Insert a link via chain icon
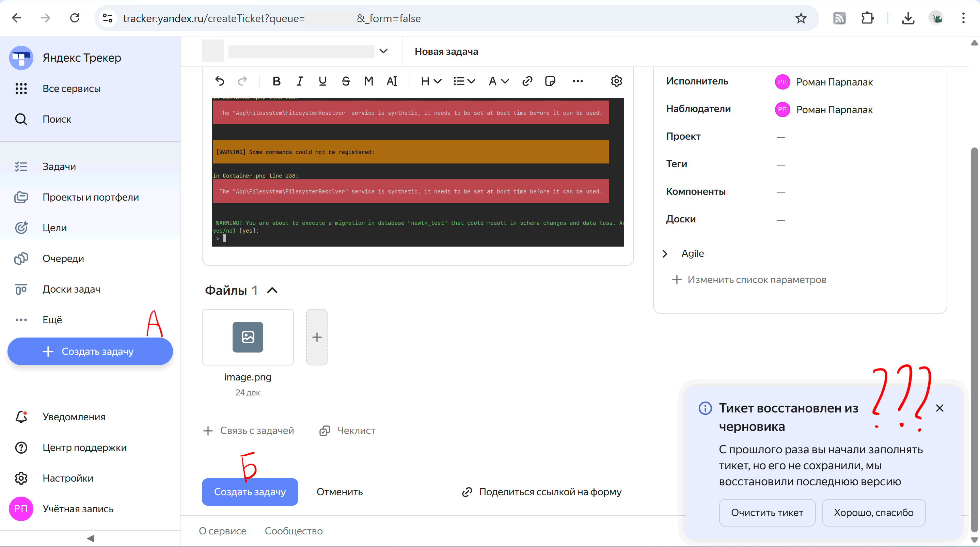Image resolution: width=980 pixels, height=547 pixels. (527, 81)
